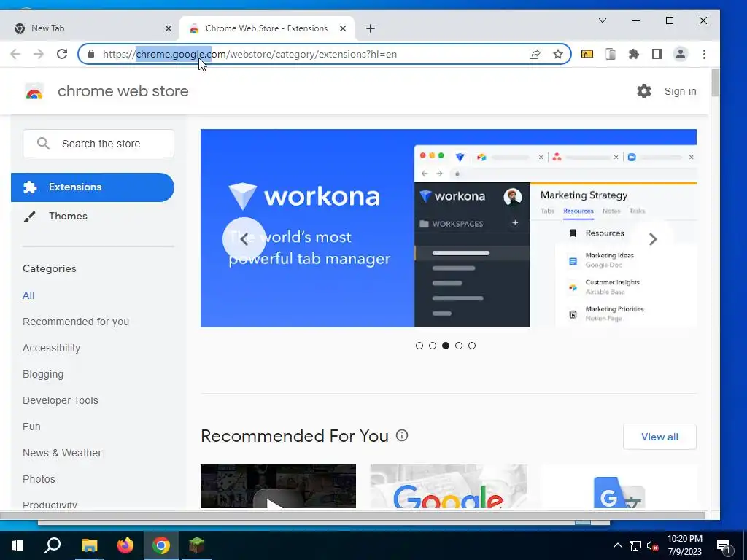
Task: Open the Photos category
Action: [39, 479]
